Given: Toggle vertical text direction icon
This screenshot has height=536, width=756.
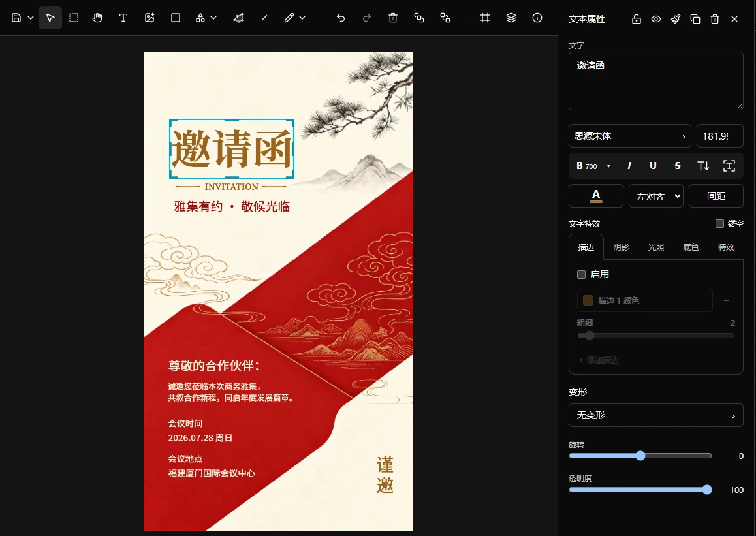Looking at the screenshot, I should click(703, 166).
